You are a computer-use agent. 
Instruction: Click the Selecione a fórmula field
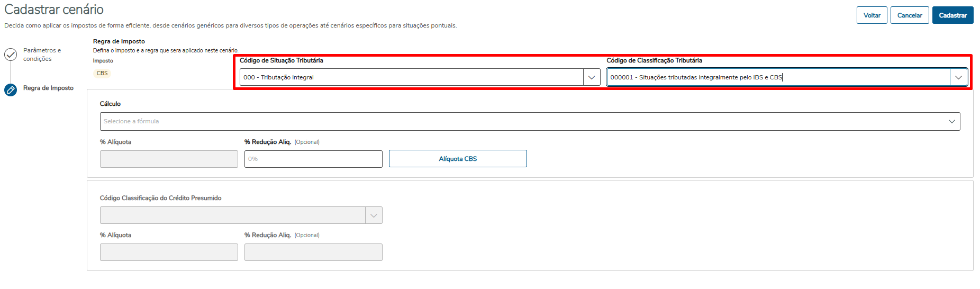pyautogui.click(x=519, y=121)
